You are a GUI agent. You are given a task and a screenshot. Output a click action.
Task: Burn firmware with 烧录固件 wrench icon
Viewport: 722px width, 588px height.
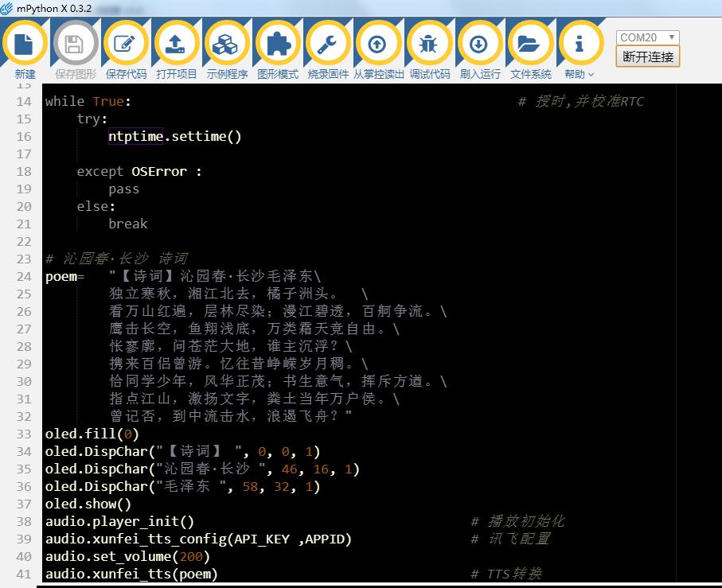click(x=328, y=44)
